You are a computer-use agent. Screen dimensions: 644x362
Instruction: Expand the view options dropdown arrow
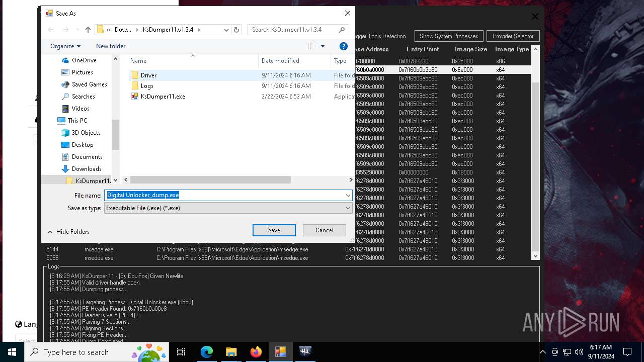point(323,46)
